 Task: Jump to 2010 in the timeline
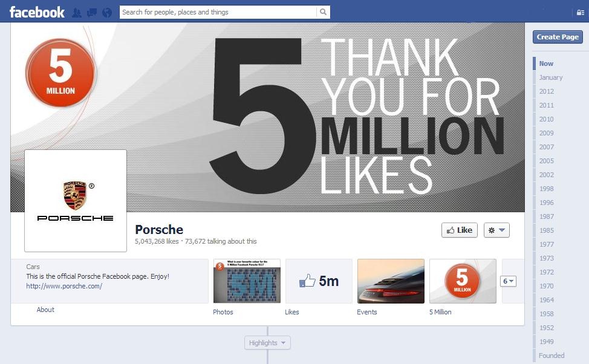pos(547,119)
